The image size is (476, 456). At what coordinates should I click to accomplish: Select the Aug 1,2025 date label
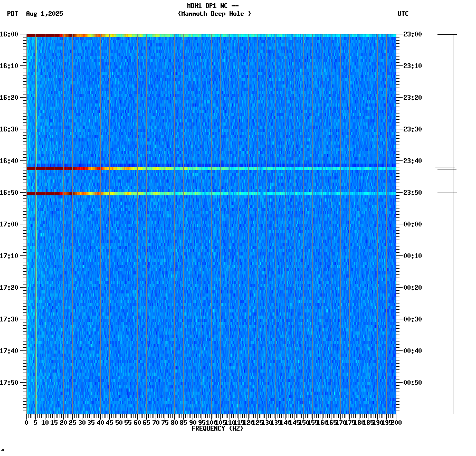(44, 14)
